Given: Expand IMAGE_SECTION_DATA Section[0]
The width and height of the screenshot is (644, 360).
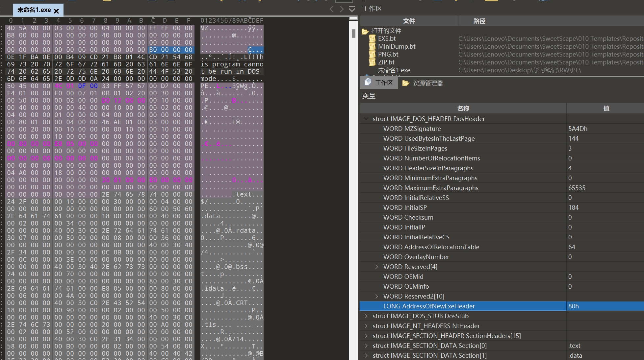Looking at the screenshot, I should pos(366,346).
